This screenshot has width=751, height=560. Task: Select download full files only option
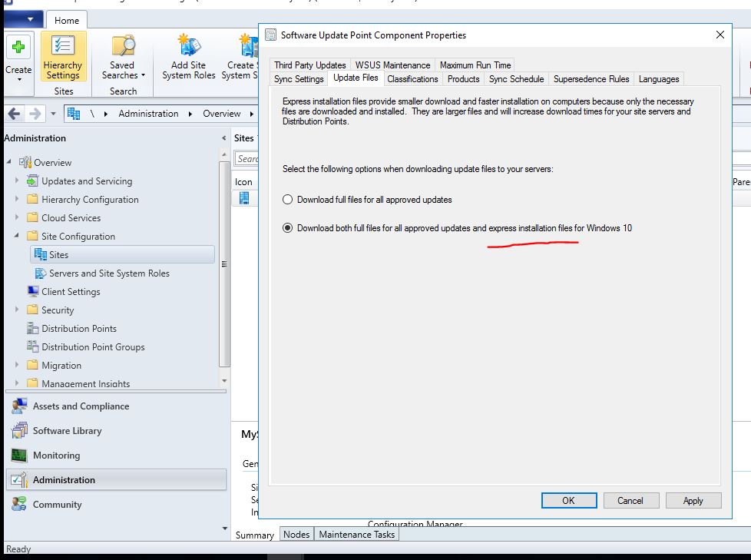tap(287, 199)
